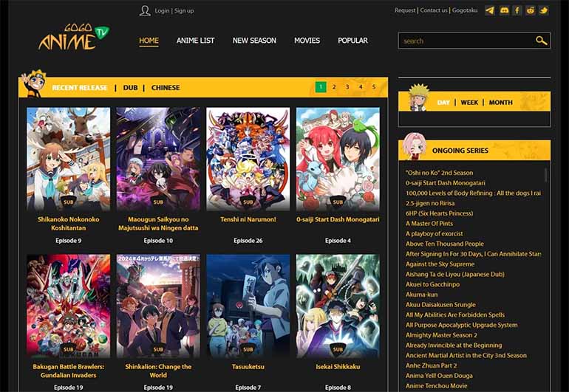This screenshot has height=392, width=569.
Task: Open the MOVIES menu item
Action: coord(307,41)
